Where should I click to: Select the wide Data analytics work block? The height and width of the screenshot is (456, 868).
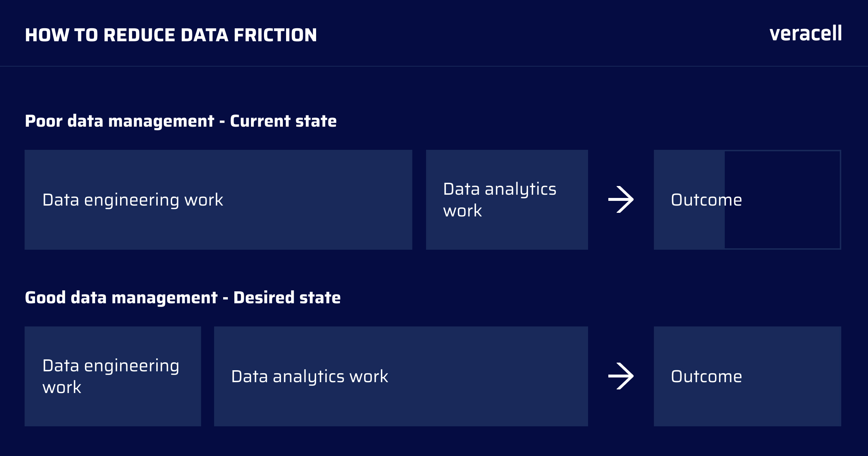coord(401,376)
